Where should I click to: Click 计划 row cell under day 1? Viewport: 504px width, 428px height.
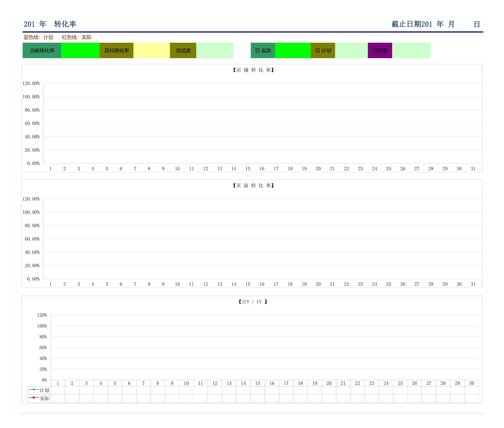coord(58,390)
